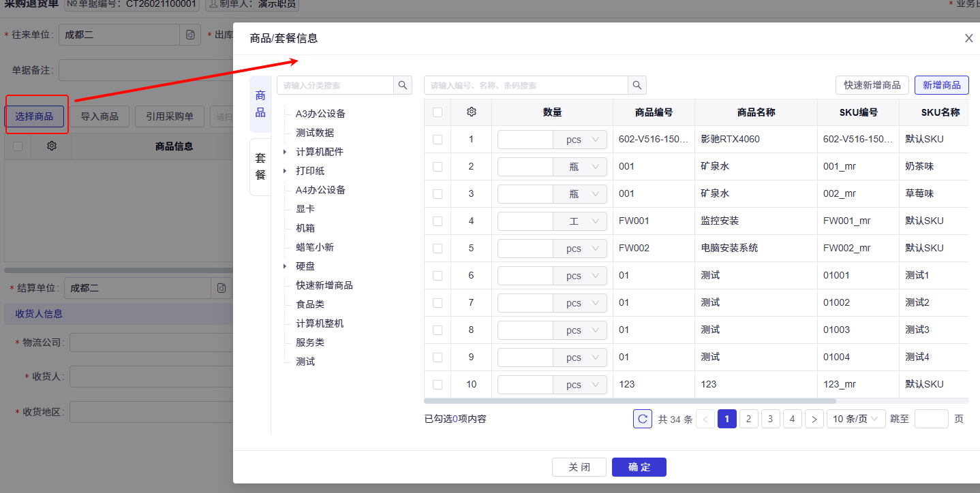Select category 计算机整机
980x493 pixels.
[x=320, y=323]
